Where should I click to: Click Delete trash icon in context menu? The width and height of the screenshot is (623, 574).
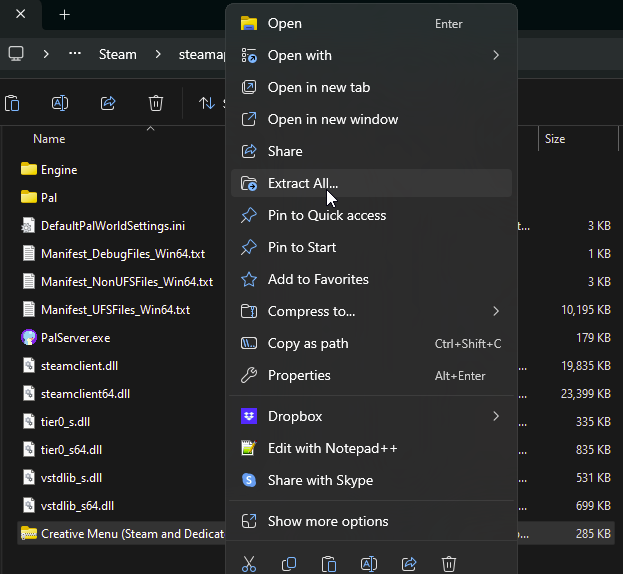(x=449, y=564)
